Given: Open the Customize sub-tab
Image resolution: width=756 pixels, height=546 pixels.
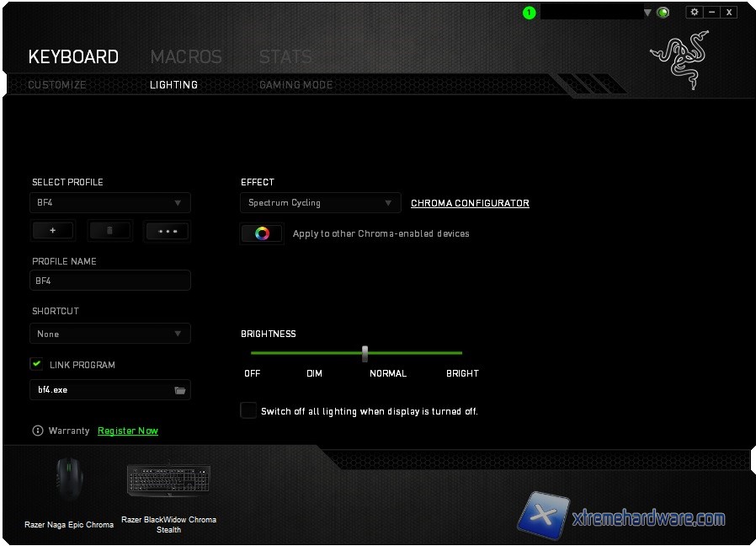Looking at the screenshot, I should 57,85.
